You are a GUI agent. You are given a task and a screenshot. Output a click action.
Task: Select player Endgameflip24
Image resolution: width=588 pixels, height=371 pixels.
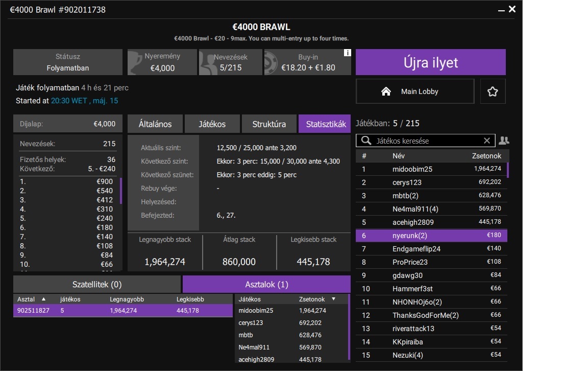coord(431,248)
